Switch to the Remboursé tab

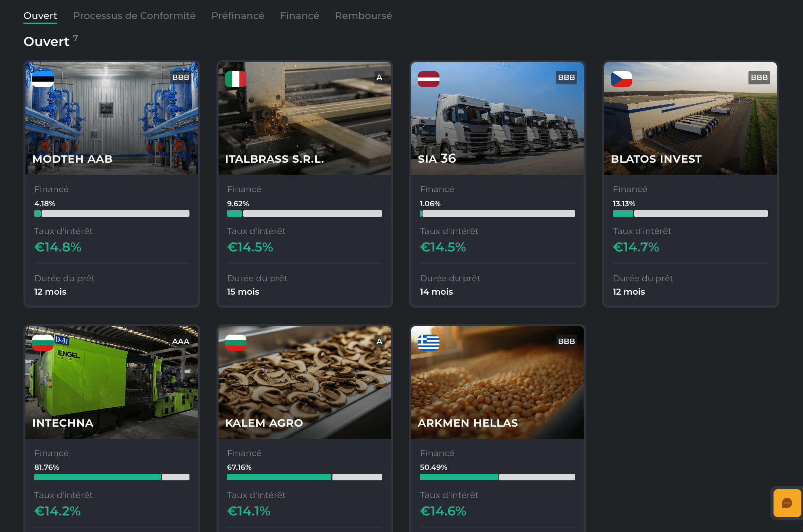point(364,16)
